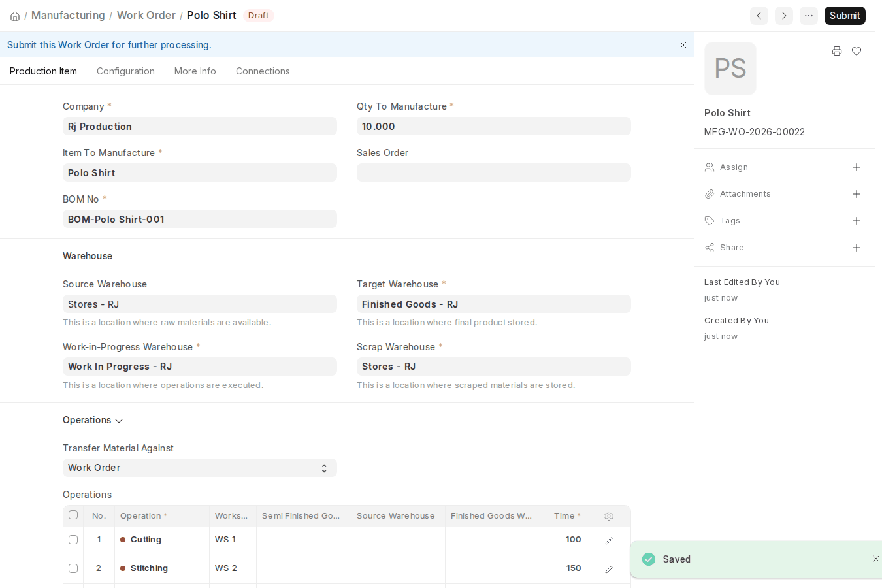The width and height of the screenshot is (882, 588).
Task: Open previous document with left arrow
Action: tap(759, 16)
